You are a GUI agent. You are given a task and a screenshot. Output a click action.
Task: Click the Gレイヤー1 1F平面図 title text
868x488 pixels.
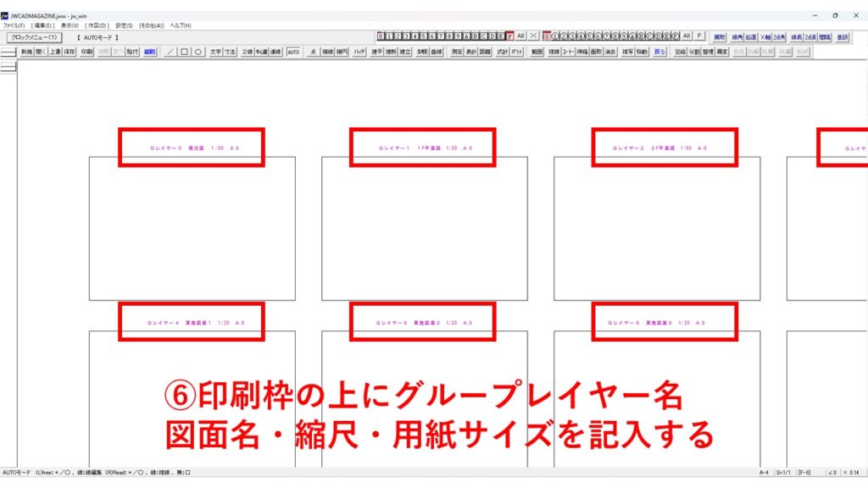click(x=424, y=148)
